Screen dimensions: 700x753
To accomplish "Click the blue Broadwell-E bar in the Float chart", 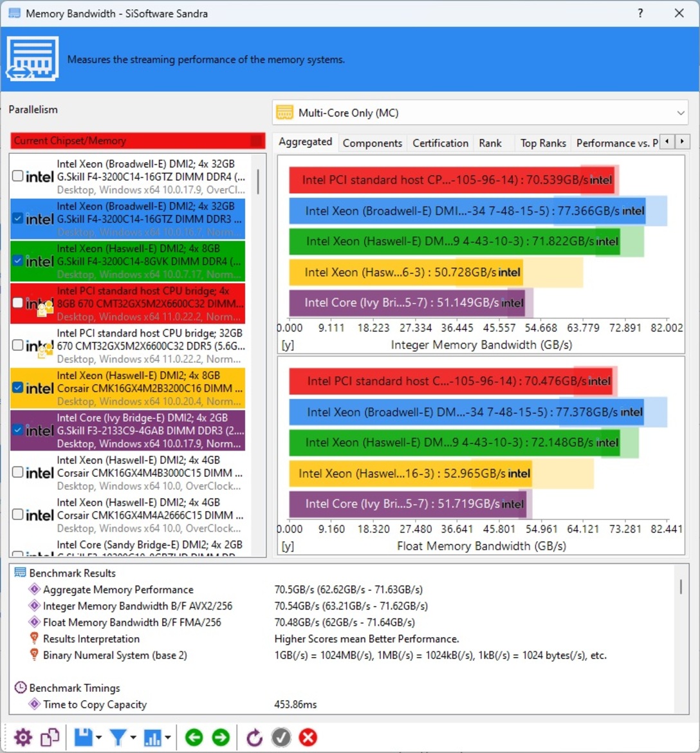I will (466, 412).
